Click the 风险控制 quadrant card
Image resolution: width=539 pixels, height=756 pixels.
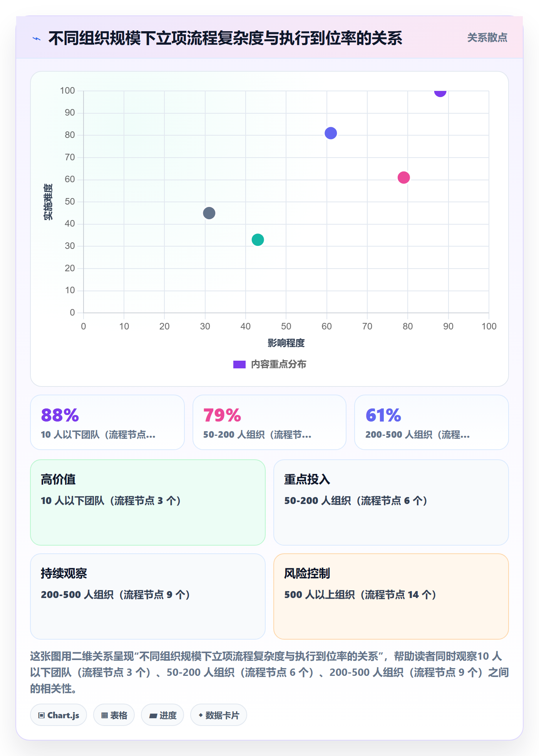(x=391, y=596)
